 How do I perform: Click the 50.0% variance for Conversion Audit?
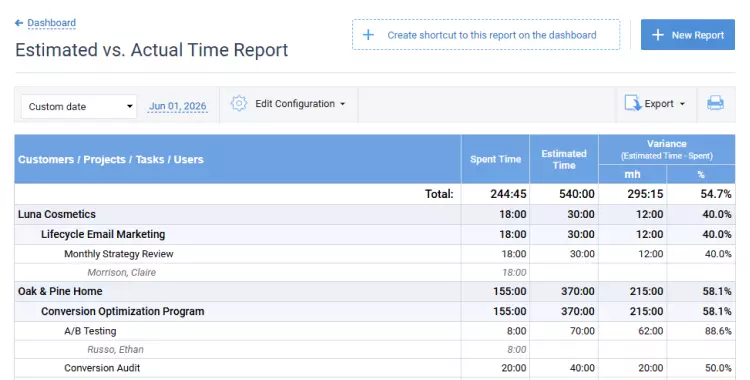click(x=718, y=368)
